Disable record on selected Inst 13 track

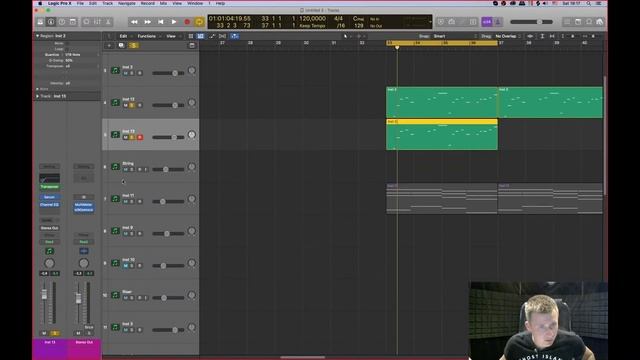[140, 138]
